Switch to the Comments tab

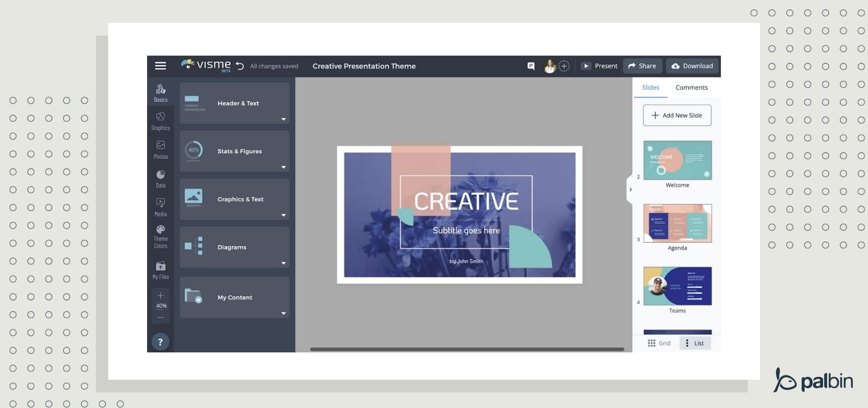coord(691,88)
